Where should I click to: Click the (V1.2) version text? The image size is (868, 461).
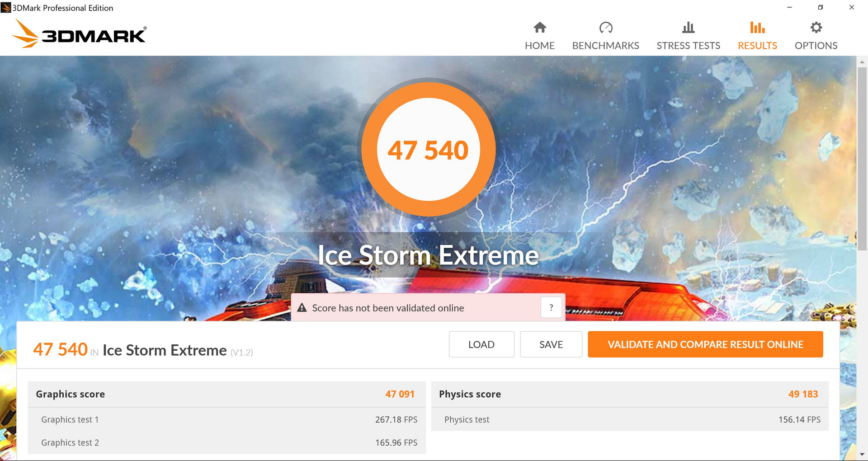tap(242, 353)
